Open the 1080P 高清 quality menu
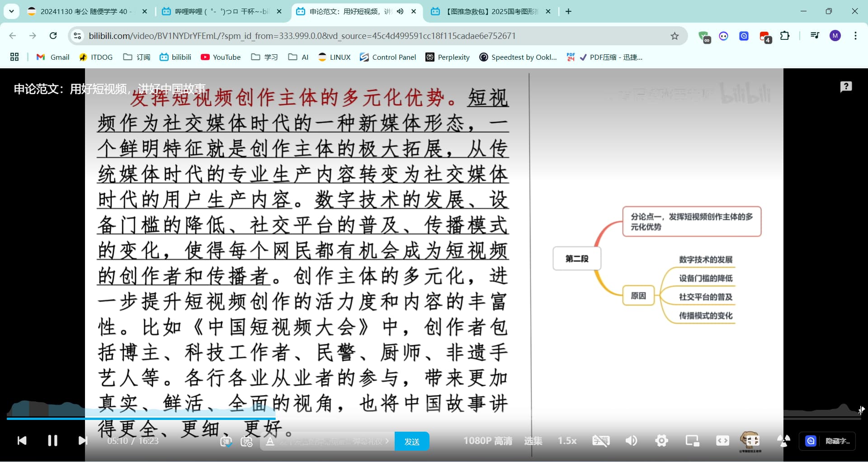Screen dimensions: 868x462 (488, 441)
